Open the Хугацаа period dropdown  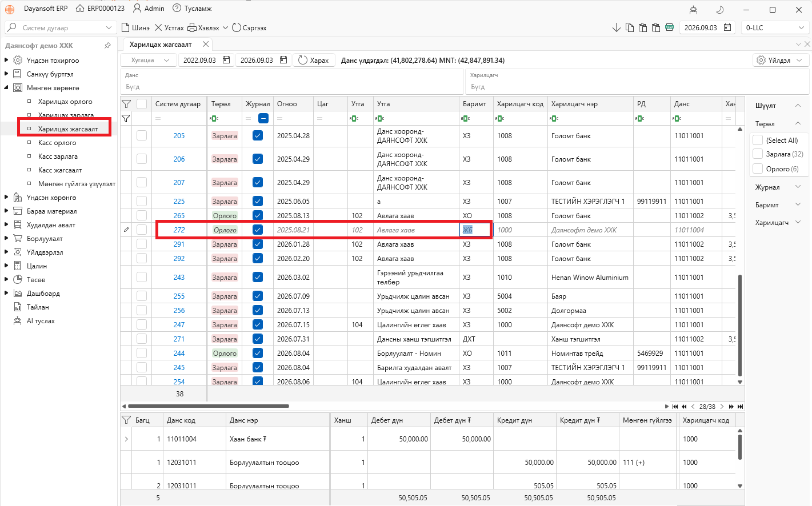[147, 60]
